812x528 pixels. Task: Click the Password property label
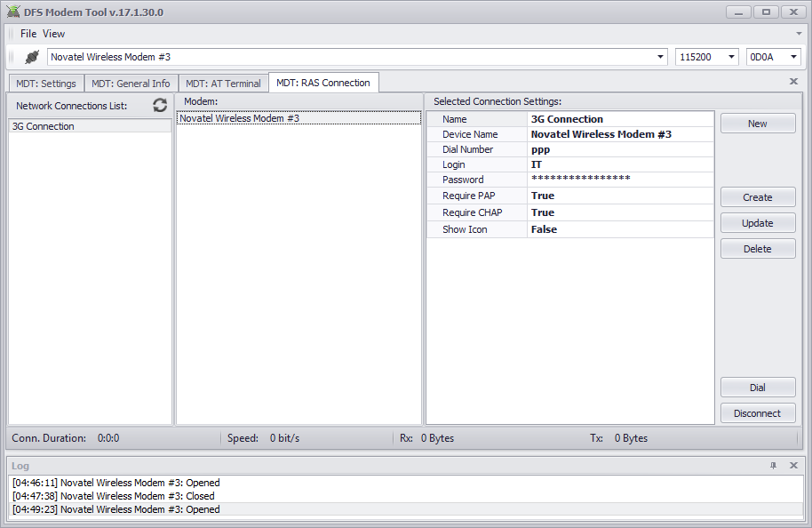click(x=463, y=180)
